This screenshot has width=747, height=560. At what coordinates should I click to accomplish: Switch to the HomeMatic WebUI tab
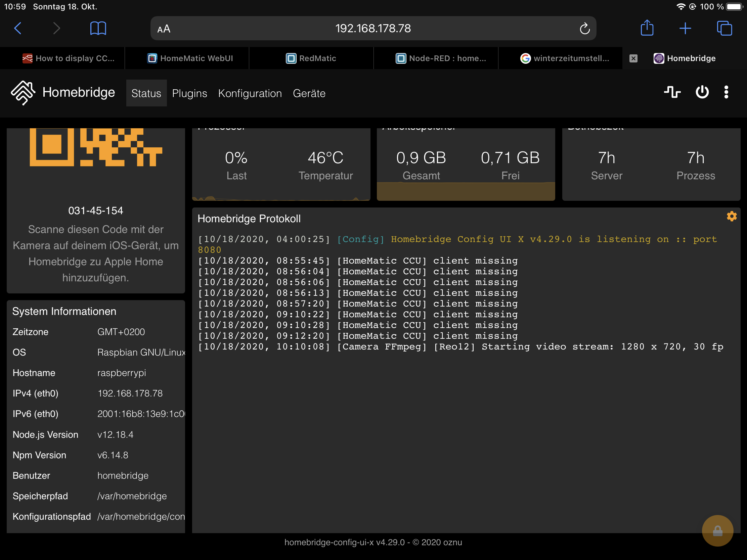(x=190, y=58)
